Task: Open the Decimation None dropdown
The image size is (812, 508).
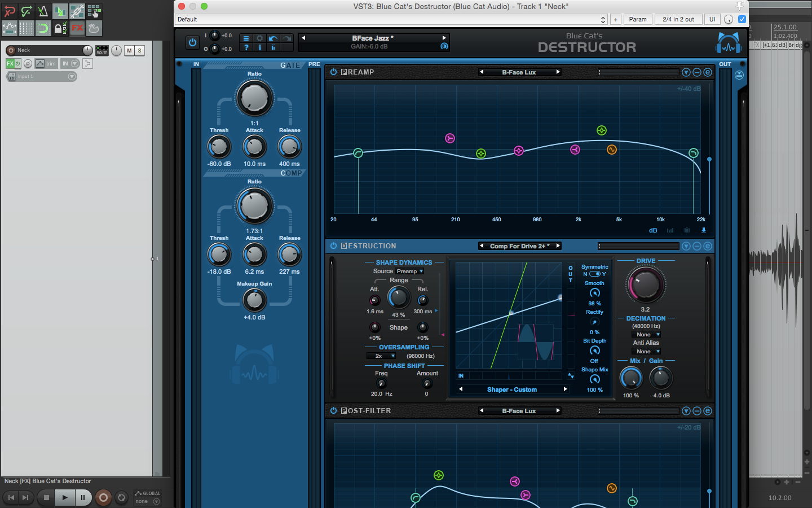Action: 646,334
